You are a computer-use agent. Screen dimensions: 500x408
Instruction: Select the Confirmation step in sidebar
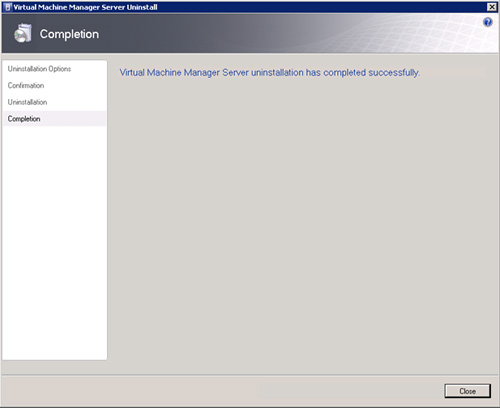coord(26,85)
